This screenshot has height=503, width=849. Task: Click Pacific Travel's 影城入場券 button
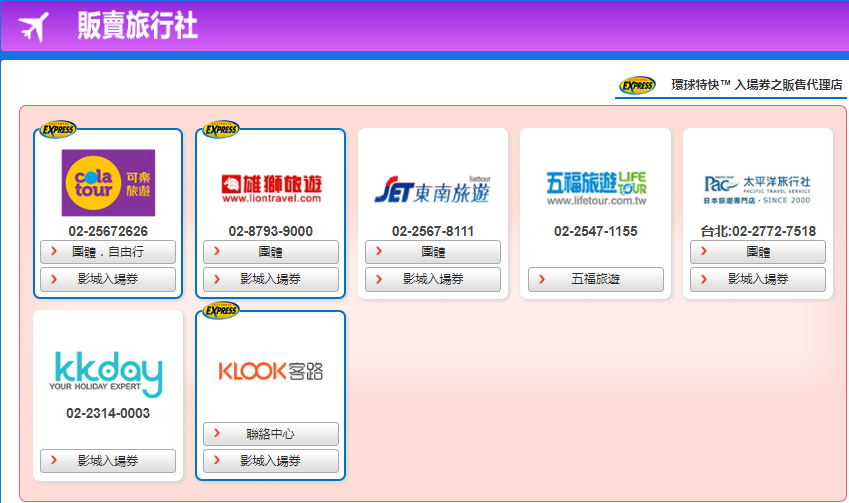pyautogui.click(x=757, y=279)
